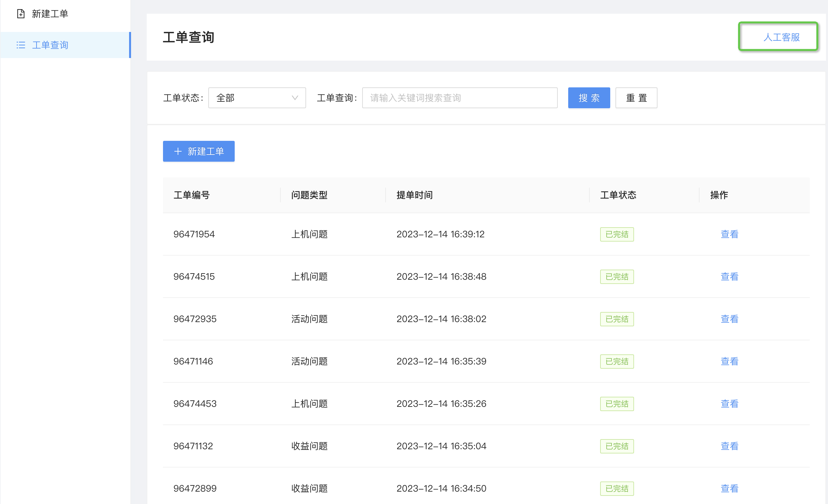Click the 活动问题 type in row 96472935
828x504 pixels.
[309, 319]
